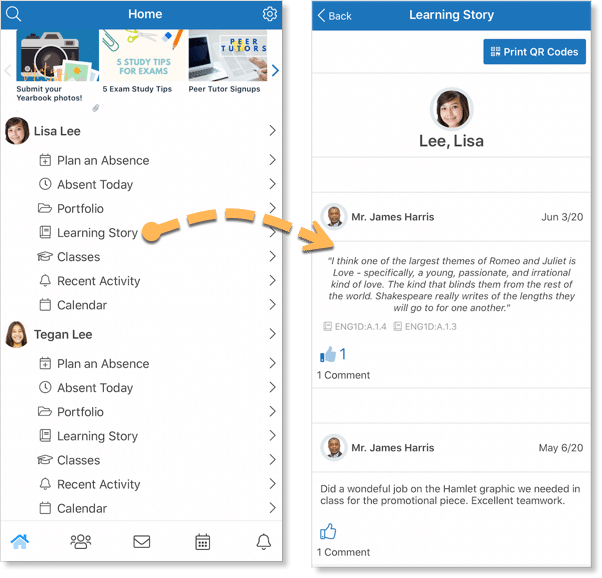Image resolution: width=602 pixels, height=578 pixels.
Task: Show previous news items with left carousel arrow
Action: tap(7, 70)
